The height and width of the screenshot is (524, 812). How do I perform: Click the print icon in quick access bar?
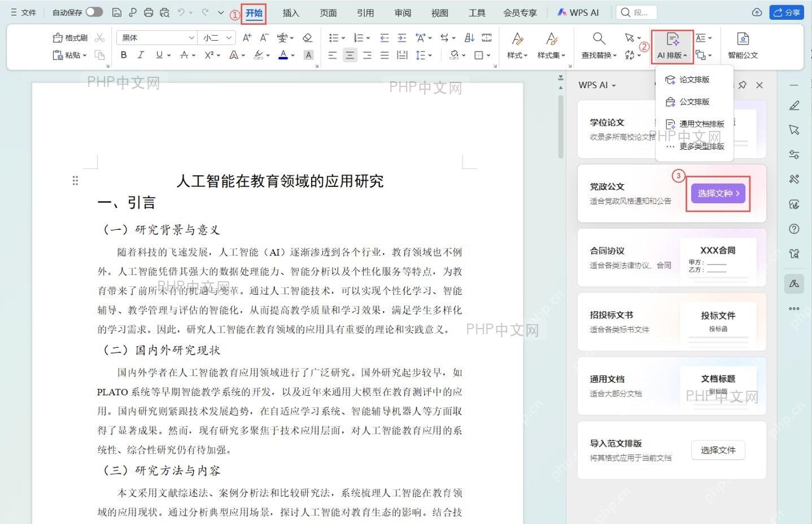click(x=149, y=12)
